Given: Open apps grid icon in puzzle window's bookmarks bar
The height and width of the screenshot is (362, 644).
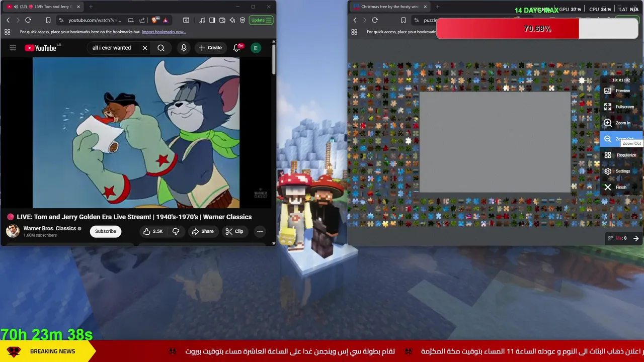Looking at the screenshot, I should 354,32.
